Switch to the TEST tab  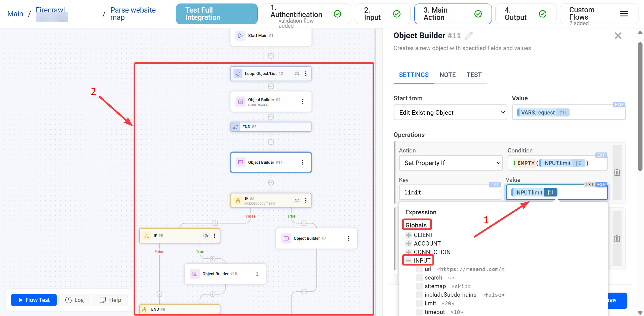pos(474,75)
